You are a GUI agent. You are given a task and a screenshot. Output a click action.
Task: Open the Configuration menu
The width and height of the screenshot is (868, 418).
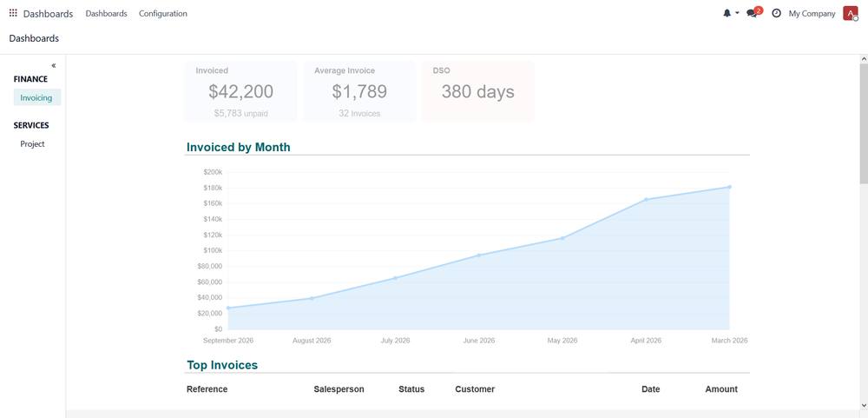click(163, 13)
